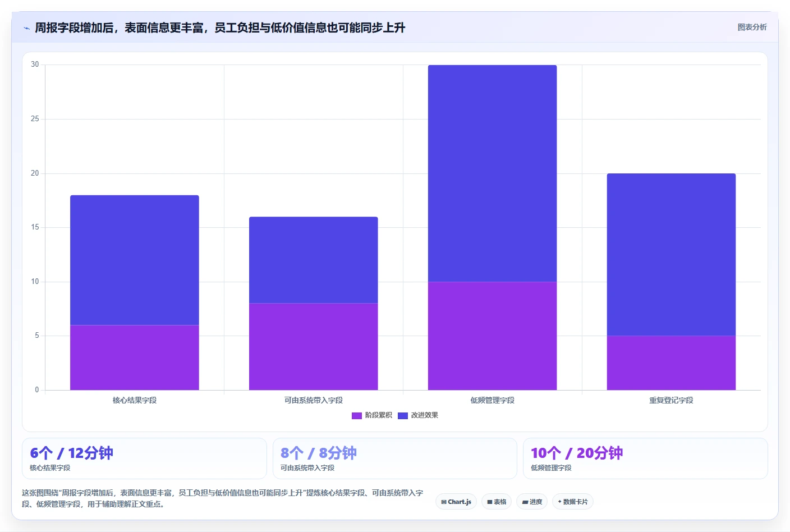Click the y-axis value 20
Screen dimensions: 790x532
pos(35,173)
